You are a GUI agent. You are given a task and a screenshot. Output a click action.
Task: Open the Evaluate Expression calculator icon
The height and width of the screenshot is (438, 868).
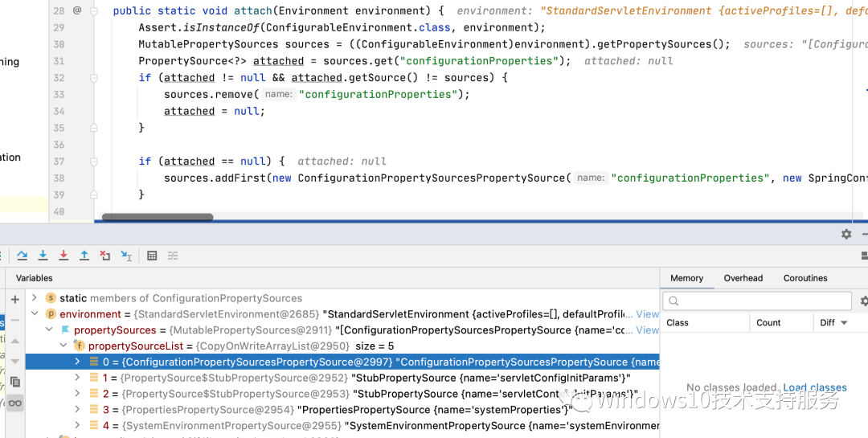pyautogui.click(x=152, y=256)
